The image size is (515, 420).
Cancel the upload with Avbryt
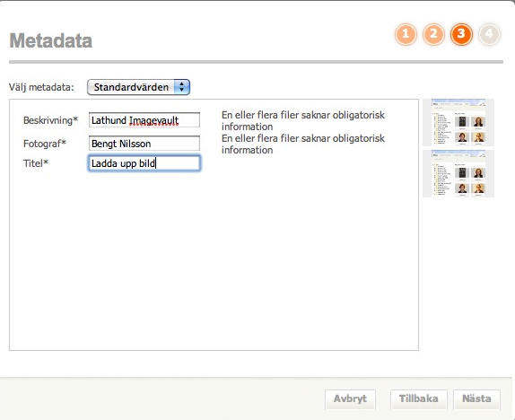(x=350, y=399)
